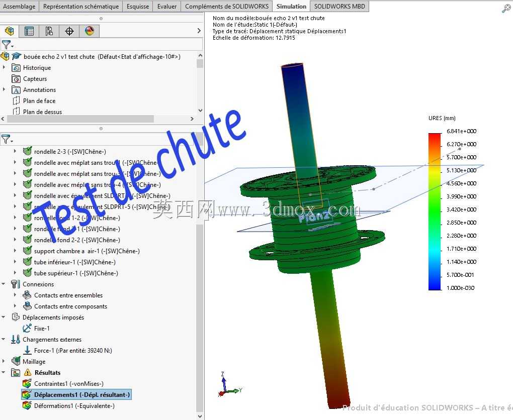Click the Maillage mesh icon
This screenshot has height=420, width=513.
coord(16,361)
